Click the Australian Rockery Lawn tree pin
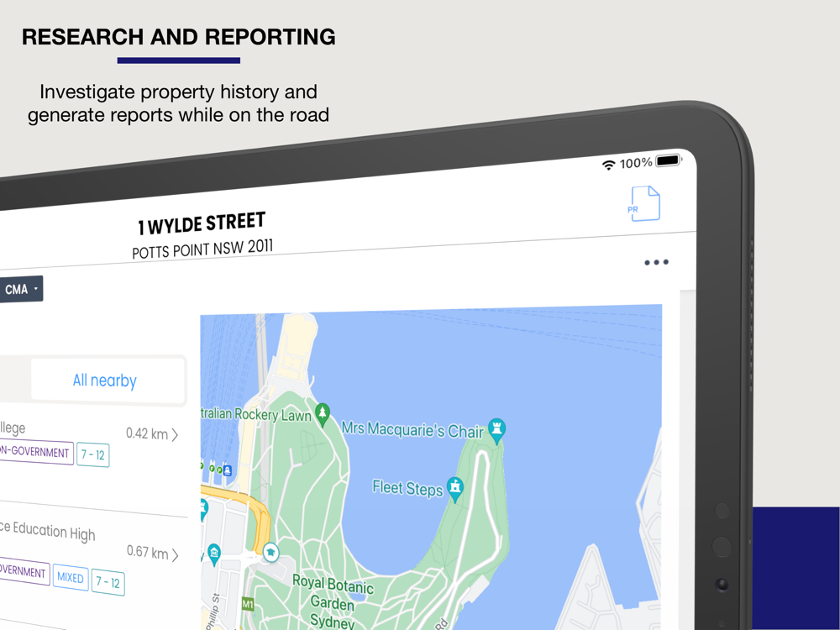This screenshot has height=630, width=840. (322, 415)
